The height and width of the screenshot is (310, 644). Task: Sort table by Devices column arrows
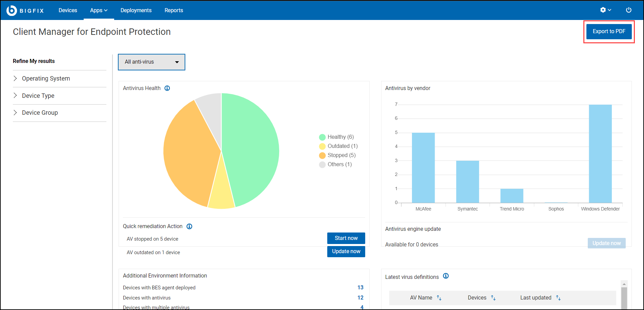[493, 298]
